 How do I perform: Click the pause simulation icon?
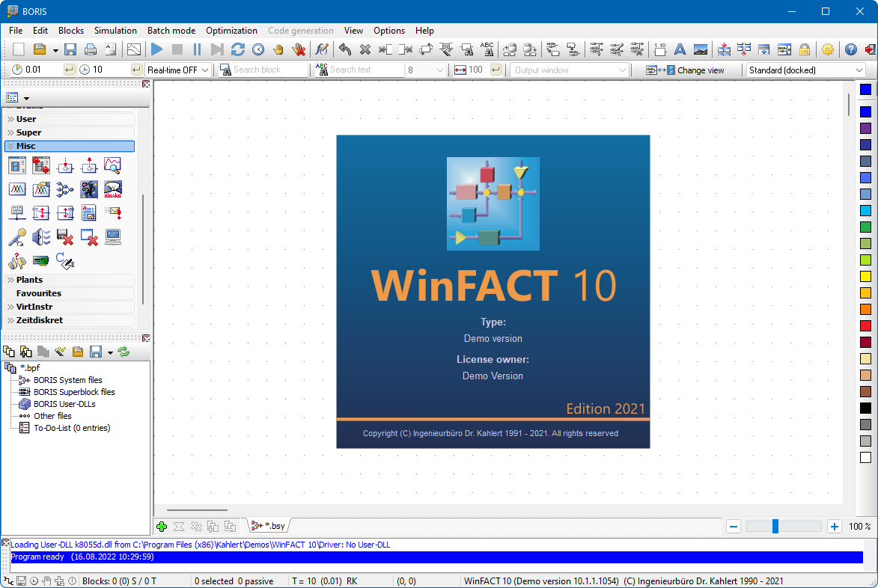click(x=197, y=50)
